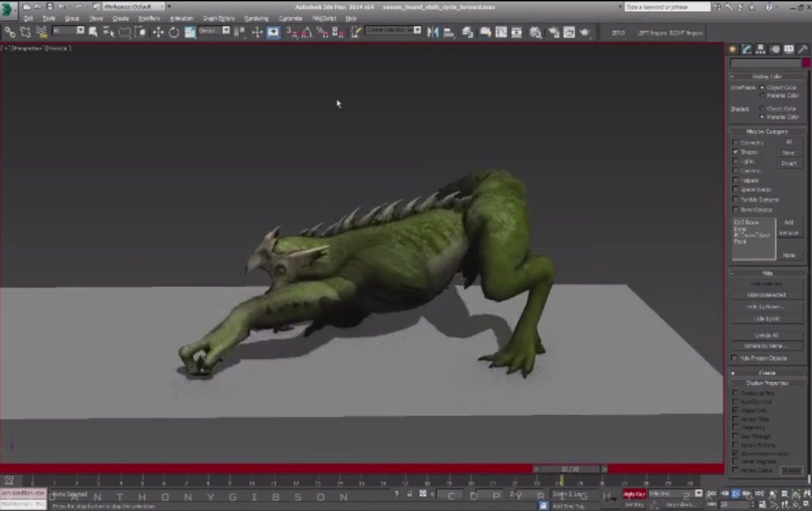Open the Render Setup icon
This screenshot has width=812, height=511.
(553, 31)
